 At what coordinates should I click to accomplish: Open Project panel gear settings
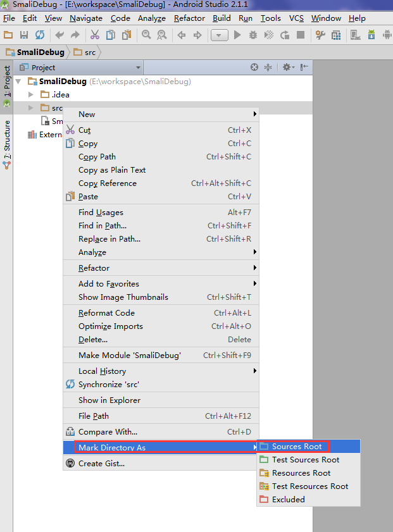(288, 67)
